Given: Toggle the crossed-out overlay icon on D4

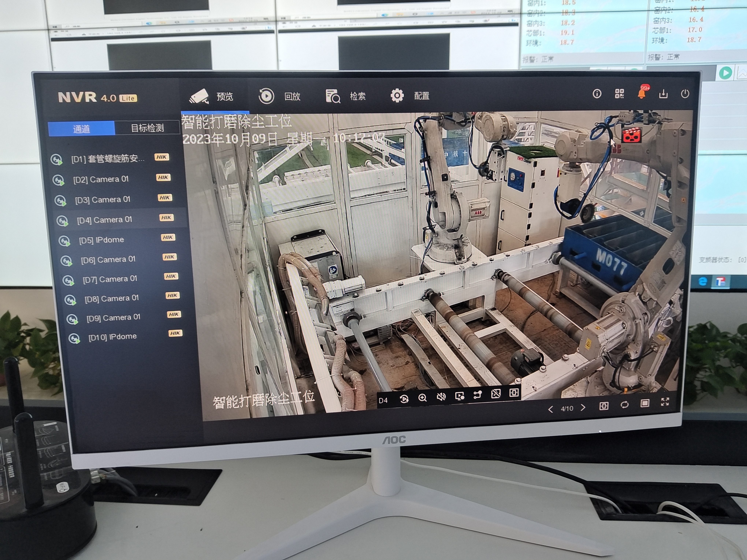Looking at the screenshot, I should point(496,393).
